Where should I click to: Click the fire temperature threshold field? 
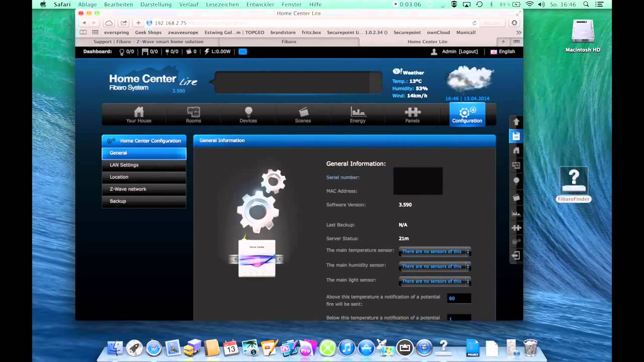click(459, 298)
